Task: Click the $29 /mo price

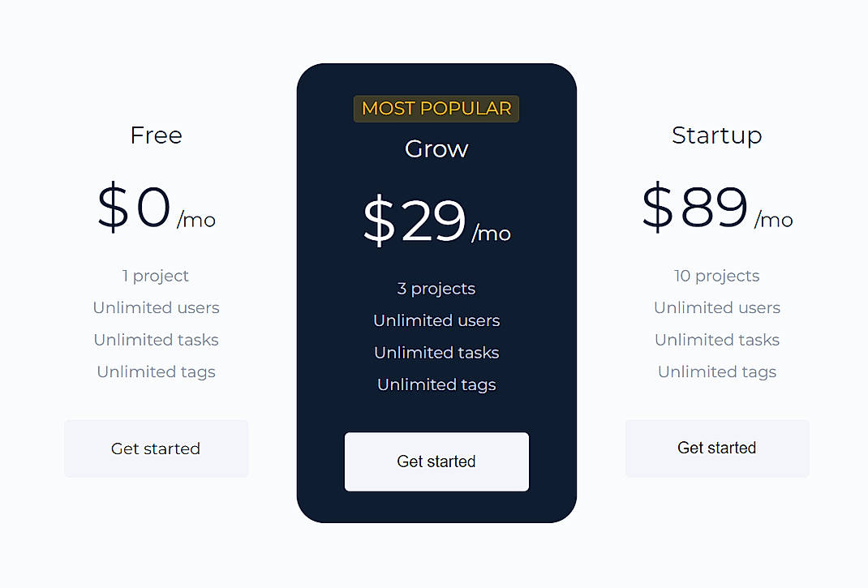Action: (x=436, y=221)
